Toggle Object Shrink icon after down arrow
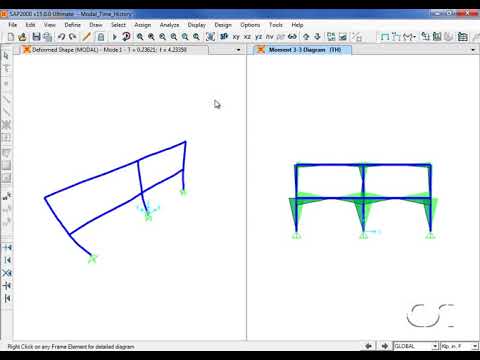The image size is (480, 360). (x=331, y=37)
